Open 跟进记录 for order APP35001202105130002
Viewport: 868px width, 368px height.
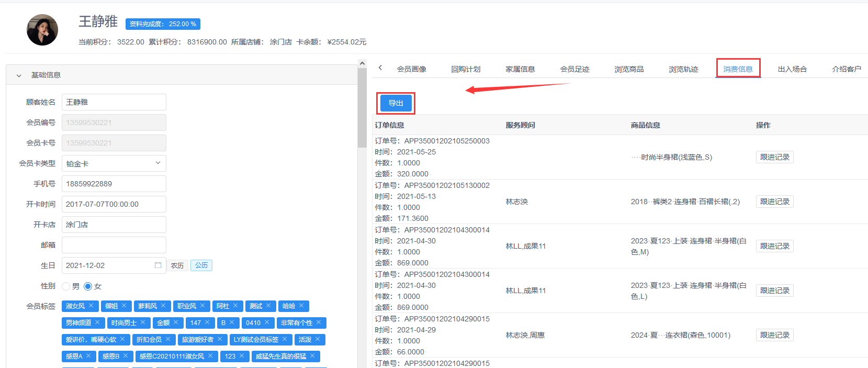(775, 202)
